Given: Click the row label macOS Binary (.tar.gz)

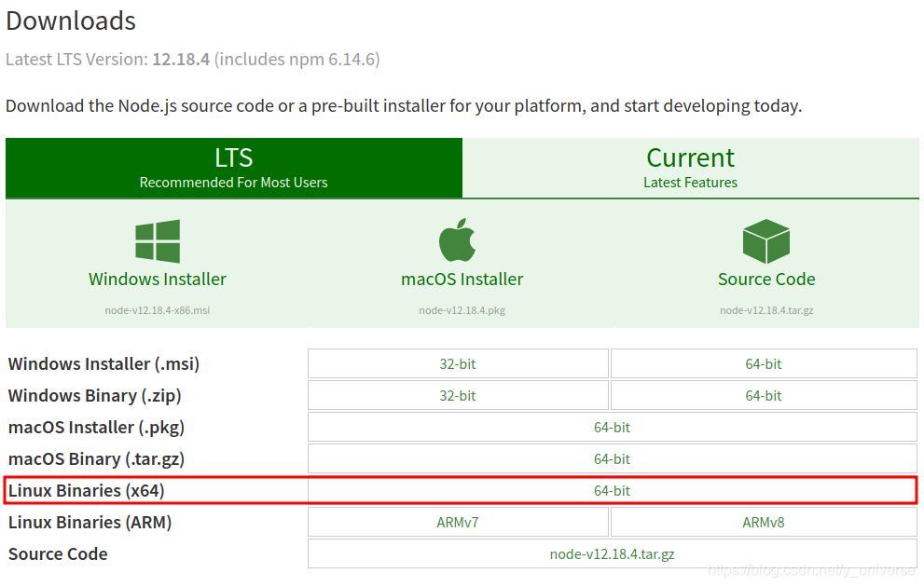Looking at the screenshot, I should [x=96, y=459].
